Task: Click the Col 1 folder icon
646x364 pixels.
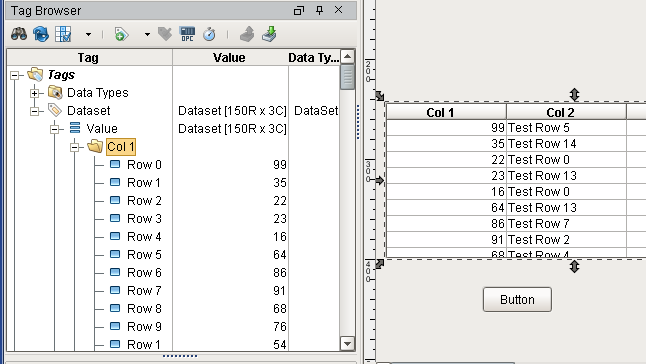Action: pos(95,146)
